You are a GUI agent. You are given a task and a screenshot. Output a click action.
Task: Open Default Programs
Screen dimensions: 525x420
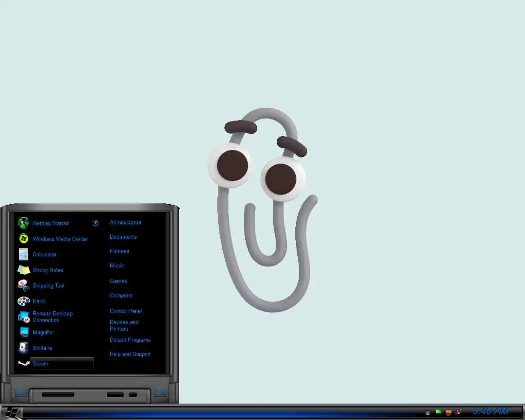[130, 340]
